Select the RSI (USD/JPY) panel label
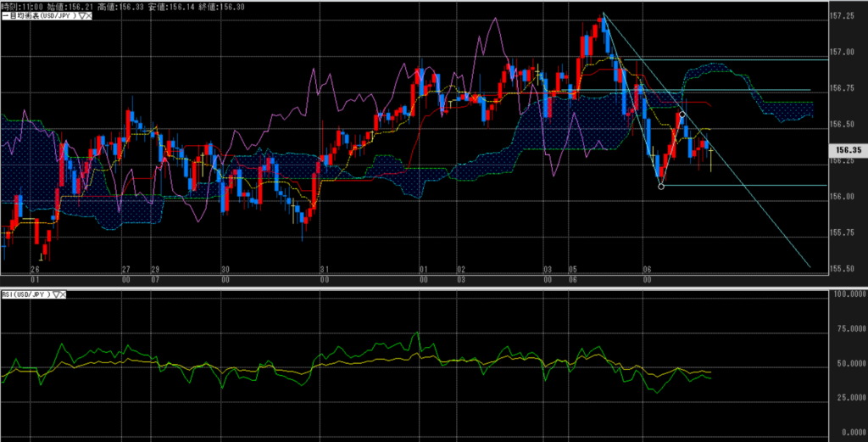The height and width of the screenshot is (442, 868). click(x=25, y=294)
